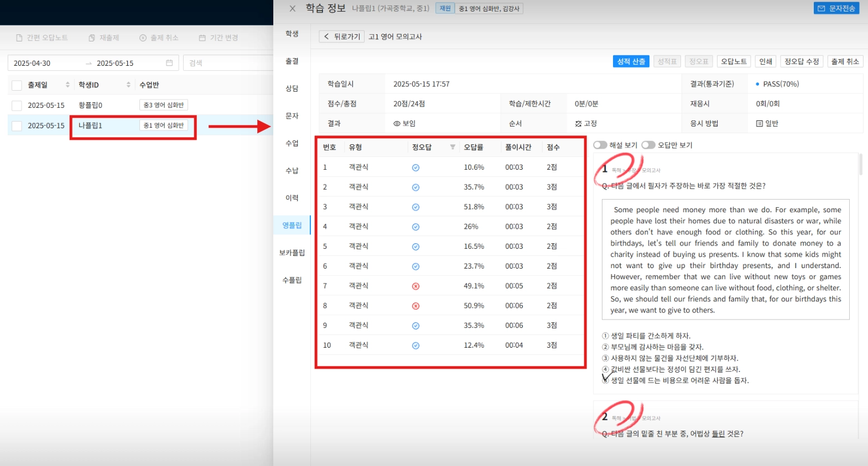
Task: Click the 재원 status tag in the header
Action: pyautogui.click(x=445, y=8)
